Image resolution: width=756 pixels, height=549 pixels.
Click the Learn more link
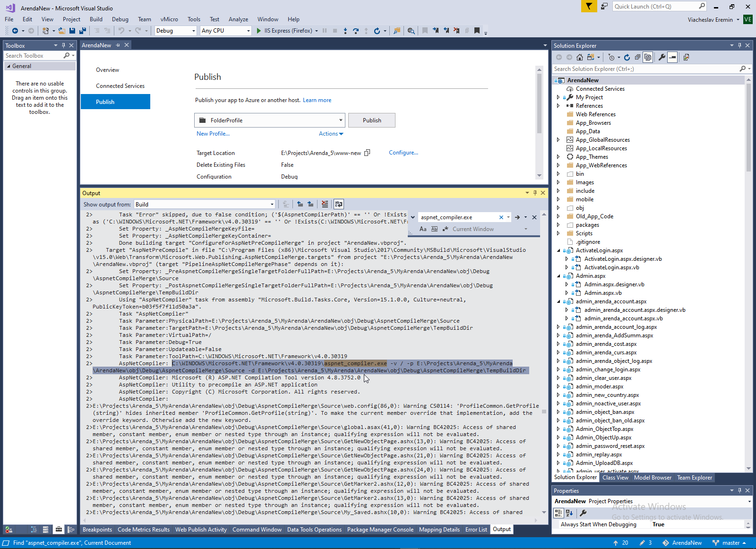pyautogui.click(x=317, y=100)
